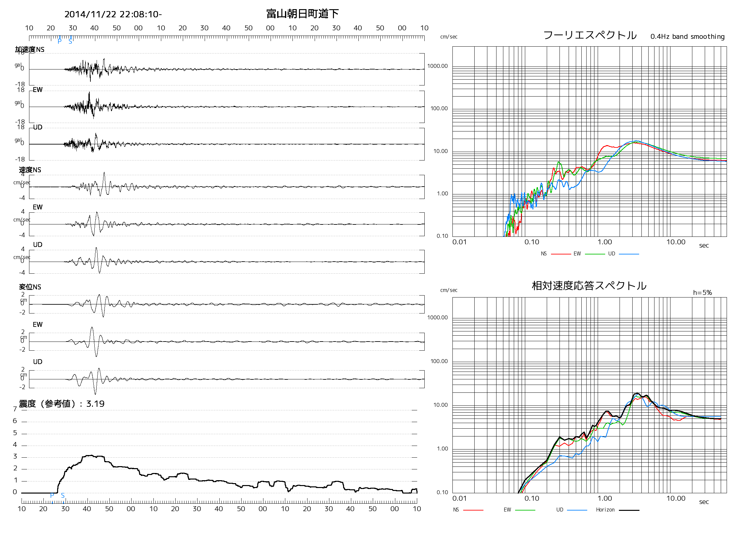Click the 7 label on intensity axis

[15, 409]
